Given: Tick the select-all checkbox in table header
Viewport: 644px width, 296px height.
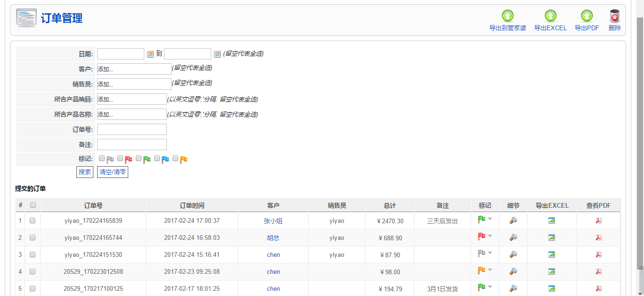Looking at the screenshot, I should click(33, 205).
